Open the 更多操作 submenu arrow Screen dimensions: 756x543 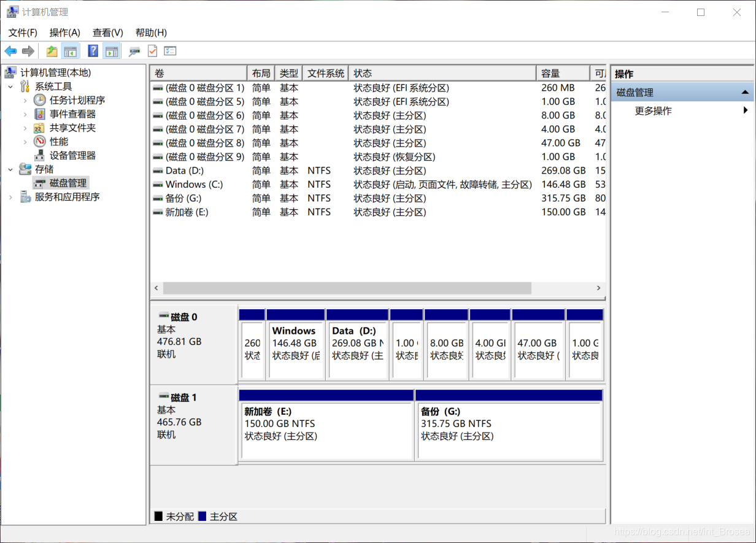[746, 110]
